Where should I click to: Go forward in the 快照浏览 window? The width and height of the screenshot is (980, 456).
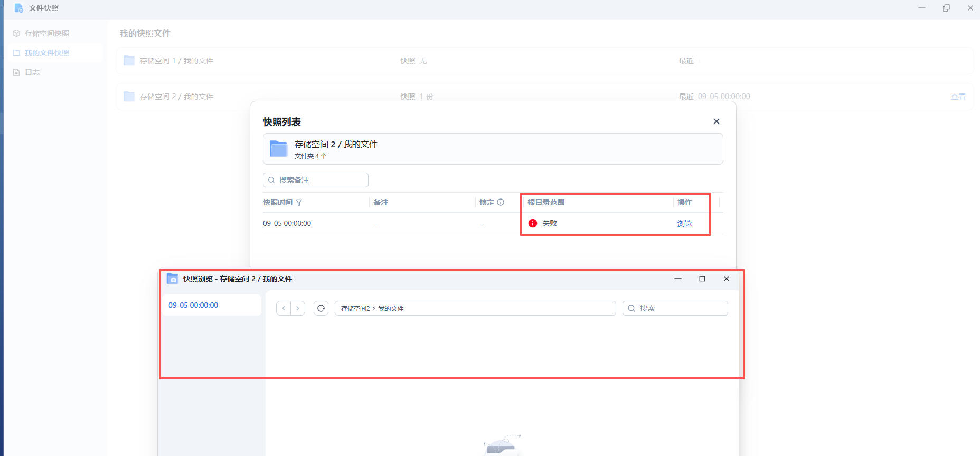298,308
